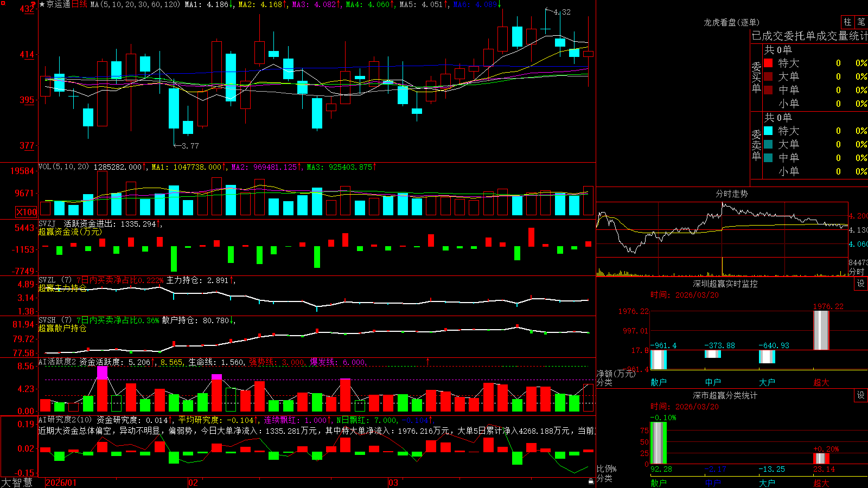The height and width of the screenshot is (488, 868).
Task: Click the VOL(5,10,20) indicator label
Action: [x=63, y=167]
